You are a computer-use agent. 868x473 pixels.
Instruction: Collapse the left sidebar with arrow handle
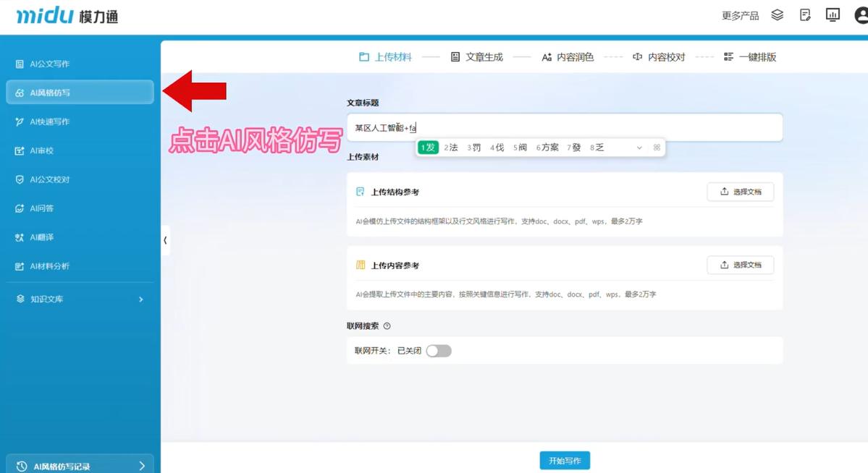[165, 240]
